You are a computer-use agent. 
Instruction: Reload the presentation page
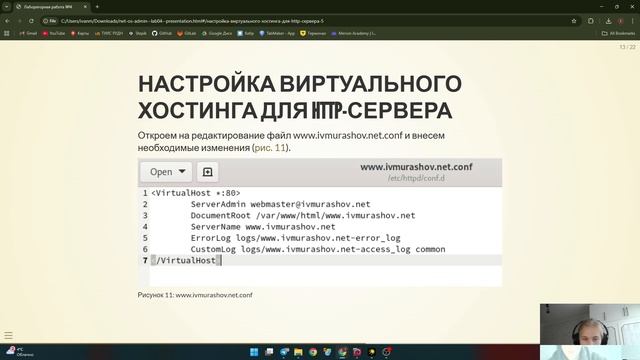point(31,21)
